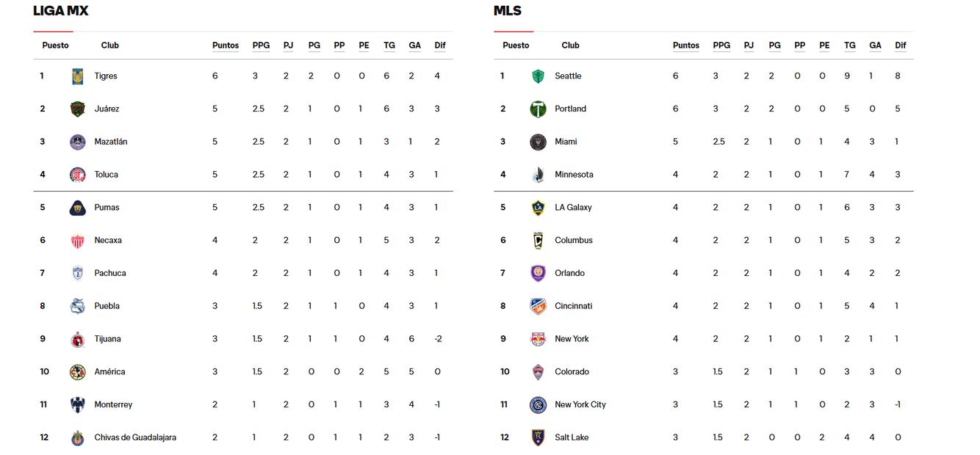The image size is (980, 455).
Task: Click the Orlando team logo
Action: click(538, 273)
